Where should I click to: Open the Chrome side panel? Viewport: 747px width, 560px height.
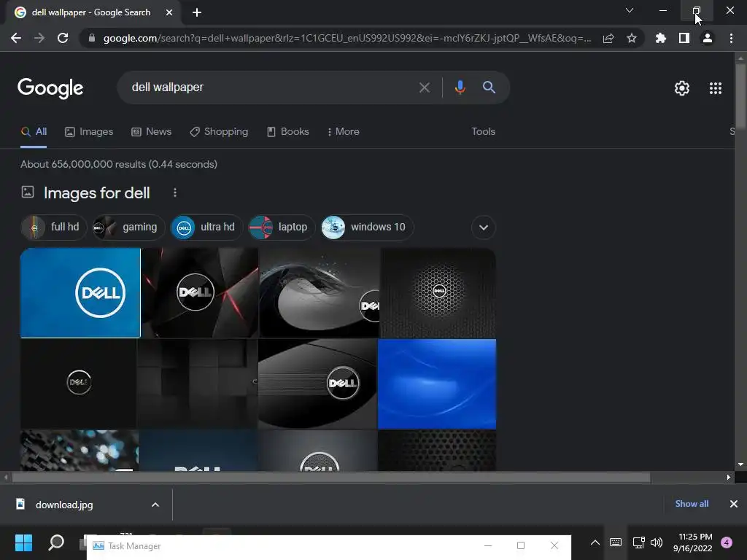pyautogui.click(x=684, y=38)
